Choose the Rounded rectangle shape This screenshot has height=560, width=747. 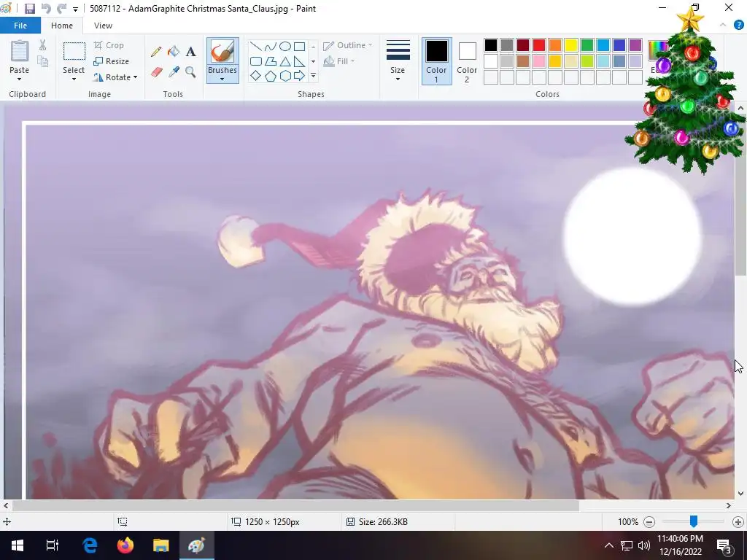click(256, 61)
